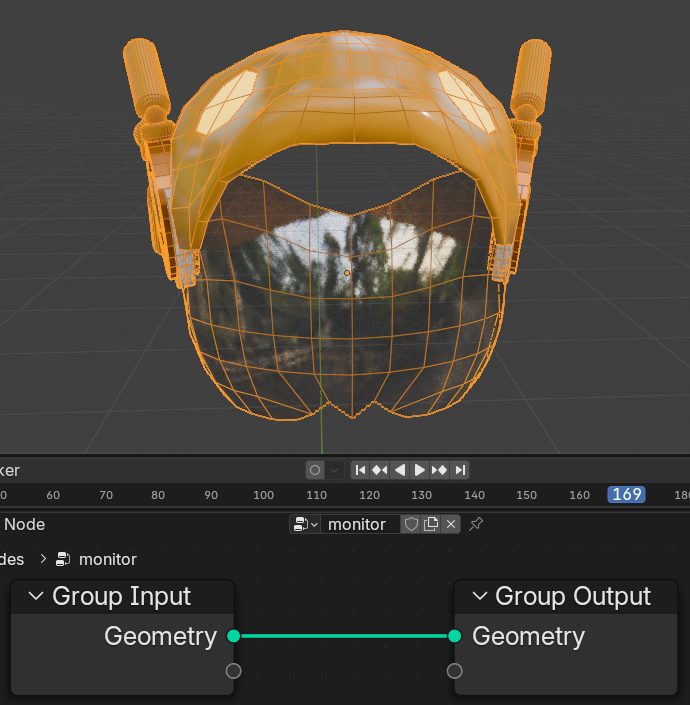Play animation in reverse
The width and height of the screenshot is (690, 705).
pos(400,470)
